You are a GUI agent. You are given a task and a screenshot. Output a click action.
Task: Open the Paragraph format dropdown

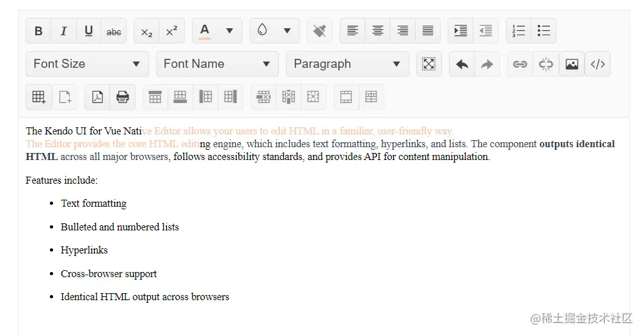(x=347, y=64)
